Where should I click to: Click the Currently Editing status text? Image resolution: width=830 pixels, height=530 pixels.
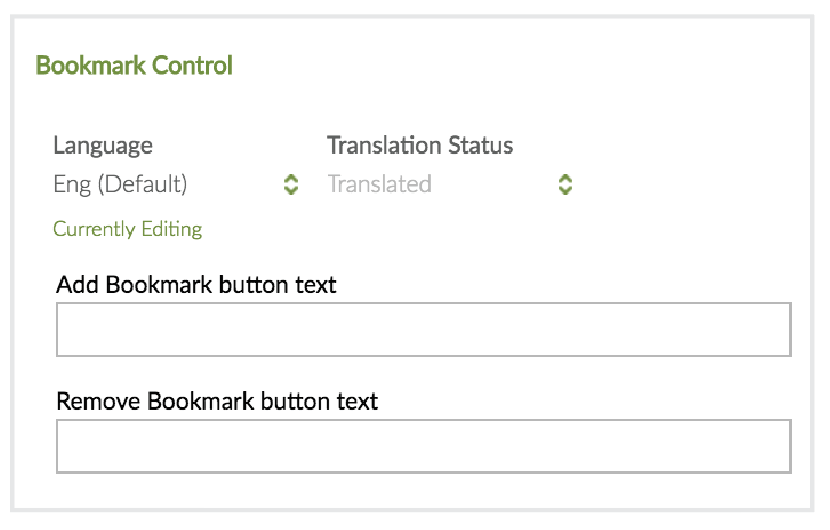[128, 229]
